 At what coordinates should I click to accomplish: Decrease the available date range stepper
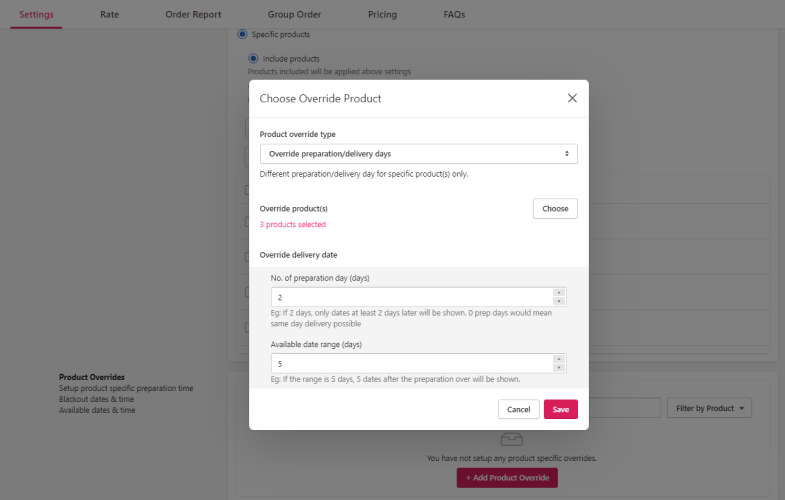tap(559, 367)
